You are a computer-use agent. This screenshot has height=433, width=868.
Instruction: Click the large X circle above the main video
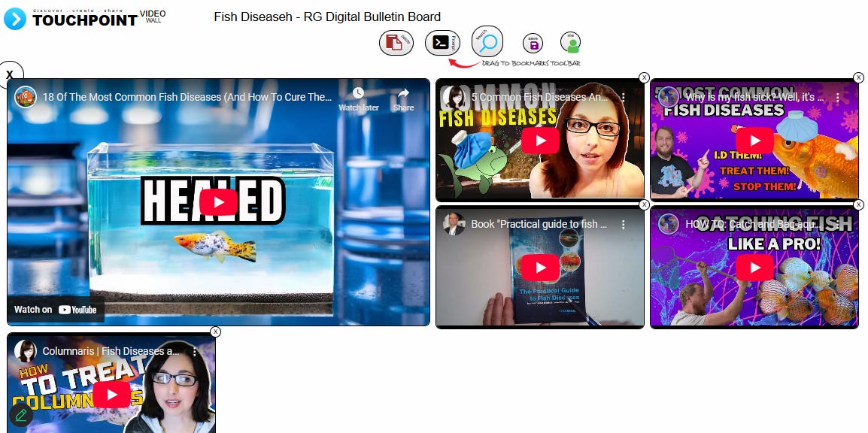coord(10,74)
